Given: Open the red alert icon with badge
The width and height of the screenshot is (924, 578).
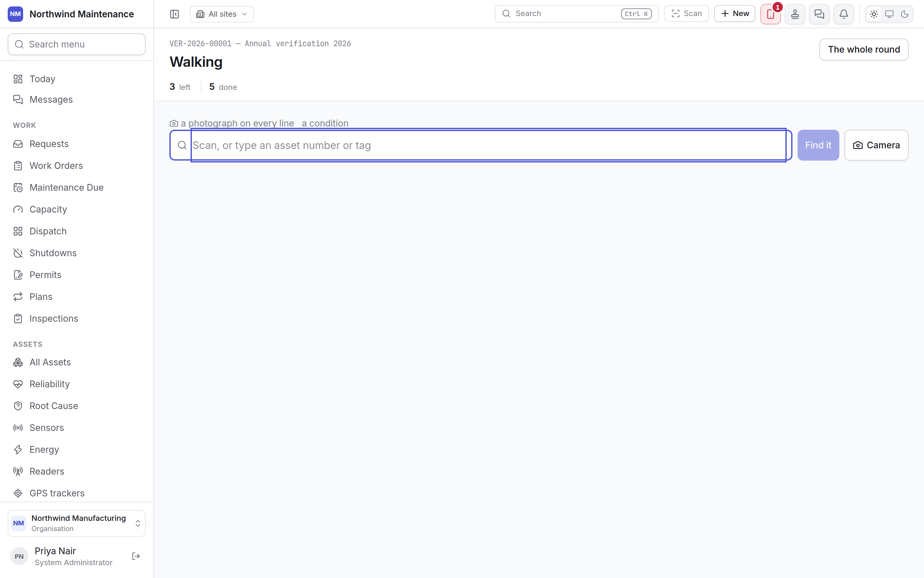Looking at the screenshot, I should (x=771, y=14).
